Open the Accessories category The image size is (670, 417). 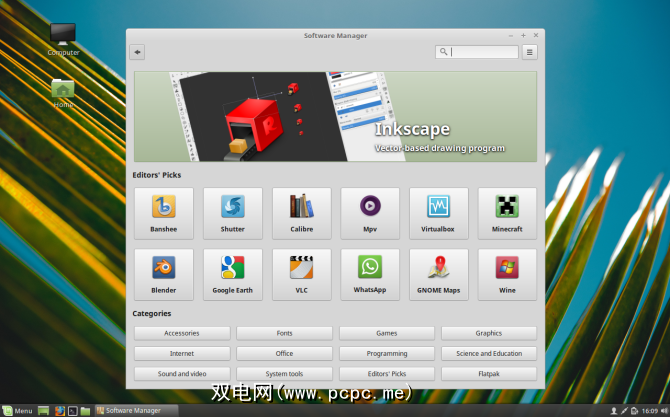[182, 333]
